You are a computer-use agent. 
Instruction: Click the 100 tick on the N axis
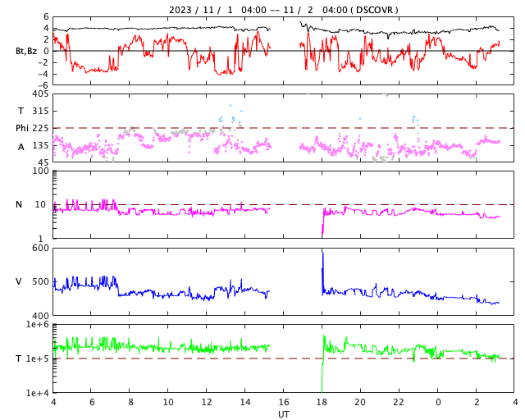pos(40,171)
